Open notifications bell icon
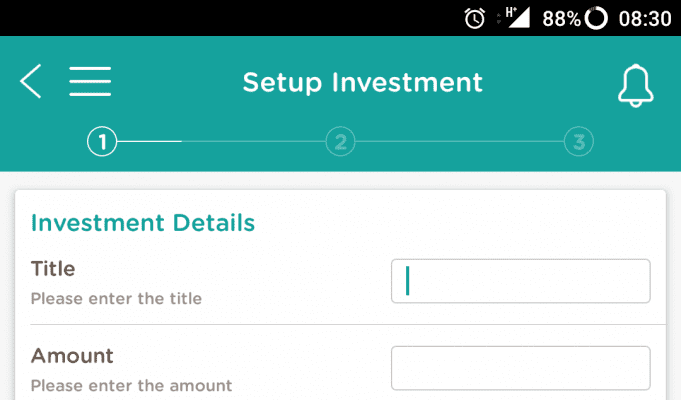This screenshot has height=400, width=681. click(x=635, y=86)
